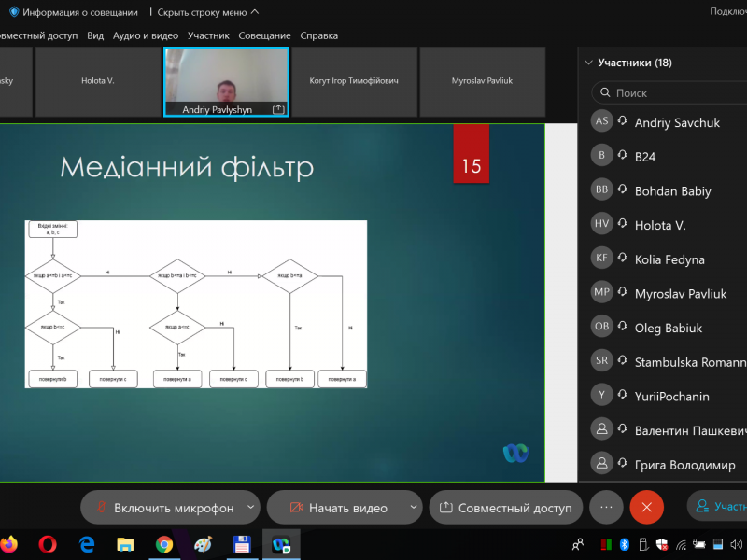Turn on camera with Начать видео
This screenshot has height=560, width=747.
pyautogui.click(x=338, y=508)
